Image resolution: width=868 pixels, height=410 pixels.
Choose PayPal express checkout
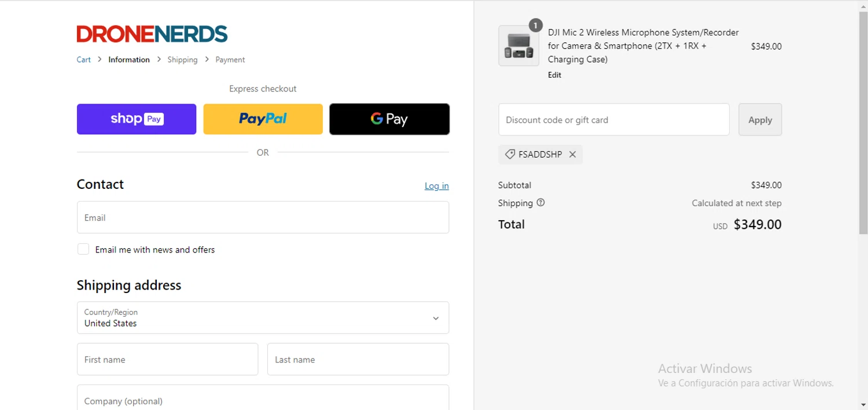[x=263, y=119]
